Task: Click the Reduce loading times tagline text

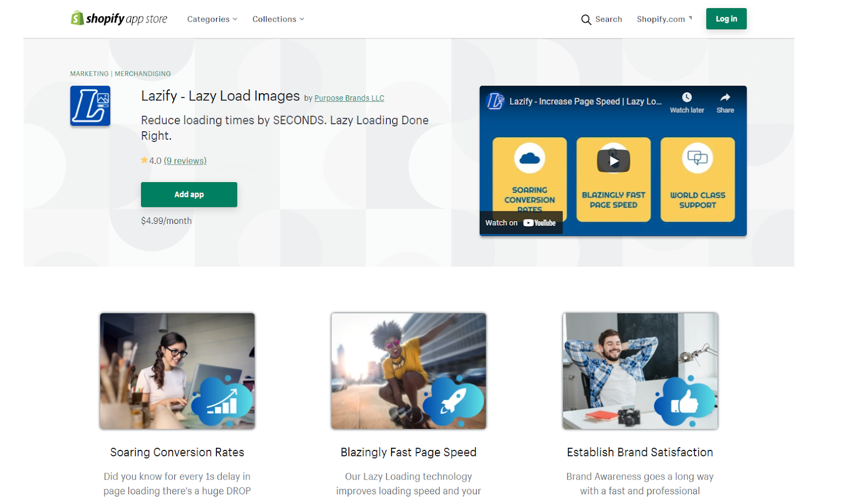Action: click(285, 128)
